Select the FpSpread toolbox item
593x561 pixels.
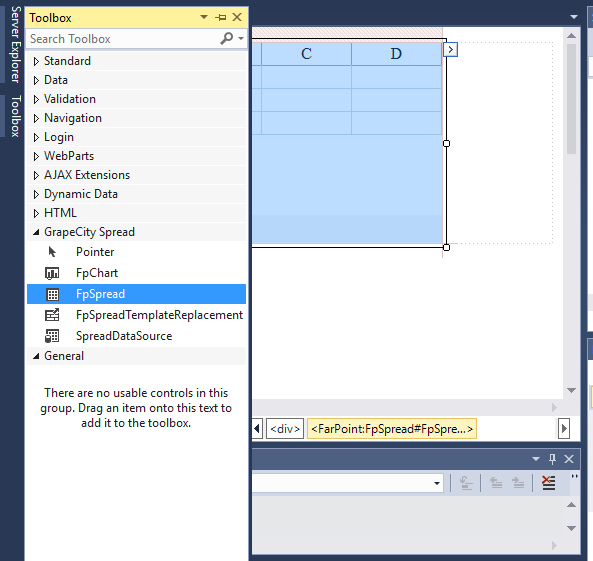(x=136, y=294)
